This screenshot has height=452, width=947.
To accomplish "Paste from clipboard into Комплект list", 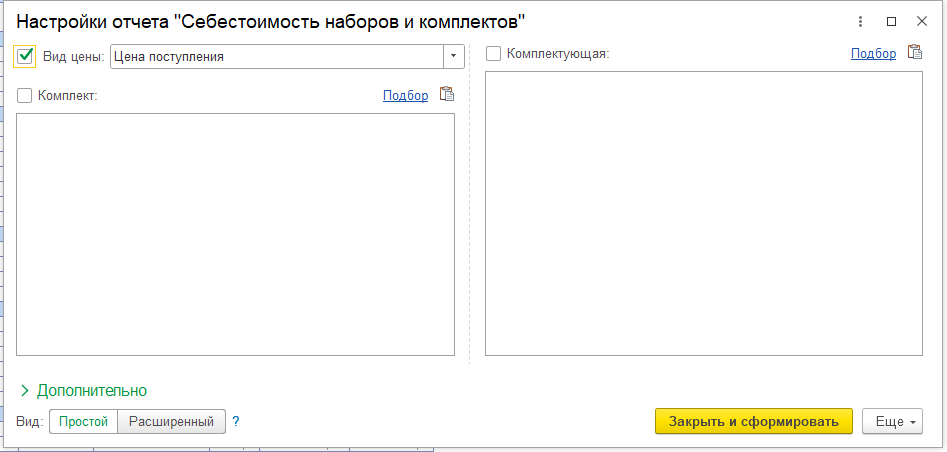I will (446, 94).
